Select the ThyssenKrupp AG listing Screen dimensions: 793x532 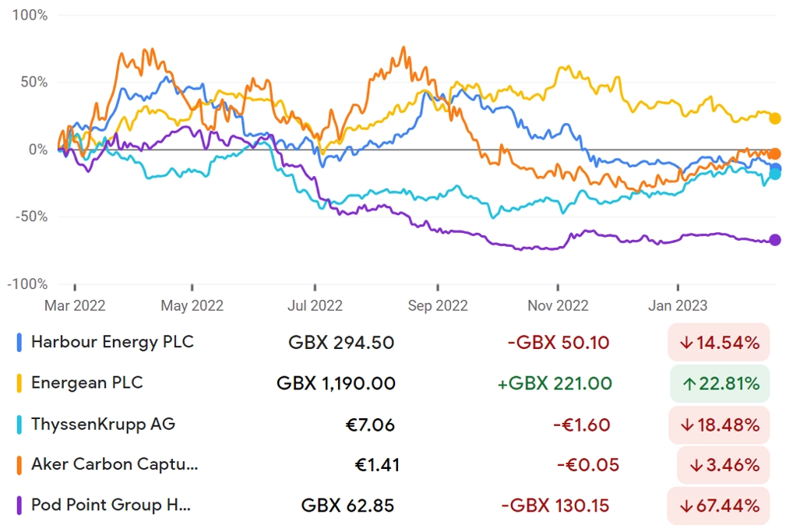[x=393, y=425]
